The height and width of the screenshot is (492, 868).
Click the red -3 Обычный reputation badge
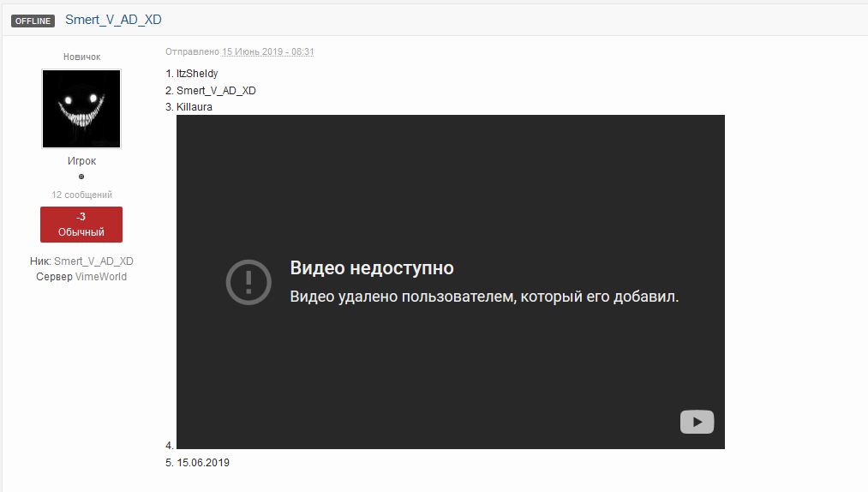click(81, 225)
